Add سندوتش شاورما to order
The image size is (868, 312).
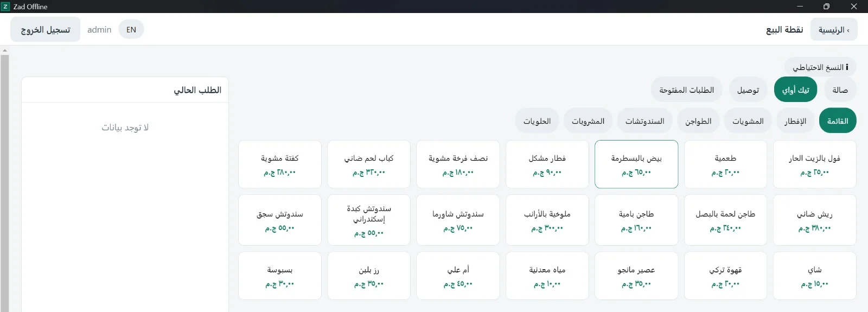[x=458, y=220]
